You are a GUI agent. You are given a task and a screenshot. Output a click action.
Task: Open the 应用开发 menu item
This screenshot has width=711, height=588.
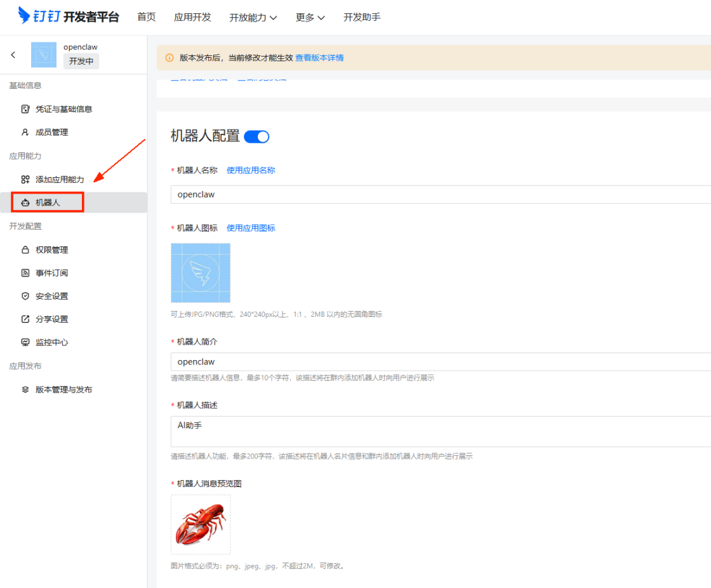tap(192, 17)
